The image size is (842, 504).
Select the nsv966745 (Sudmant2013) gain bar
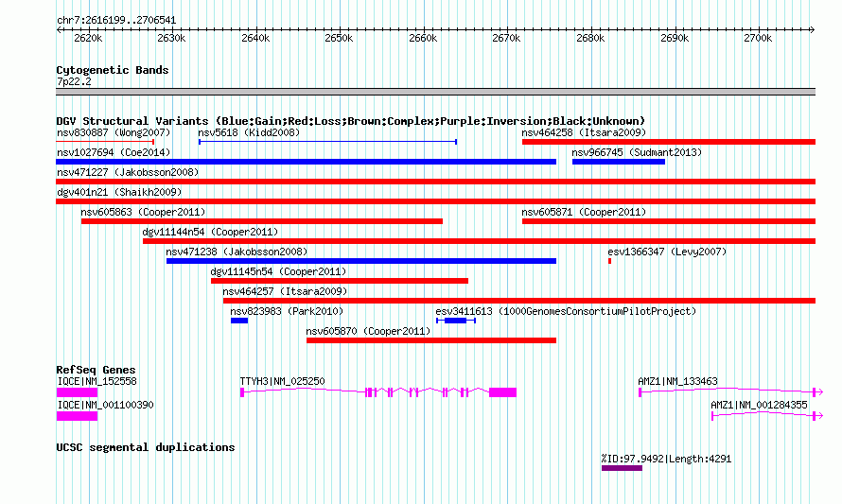point(619,162)
